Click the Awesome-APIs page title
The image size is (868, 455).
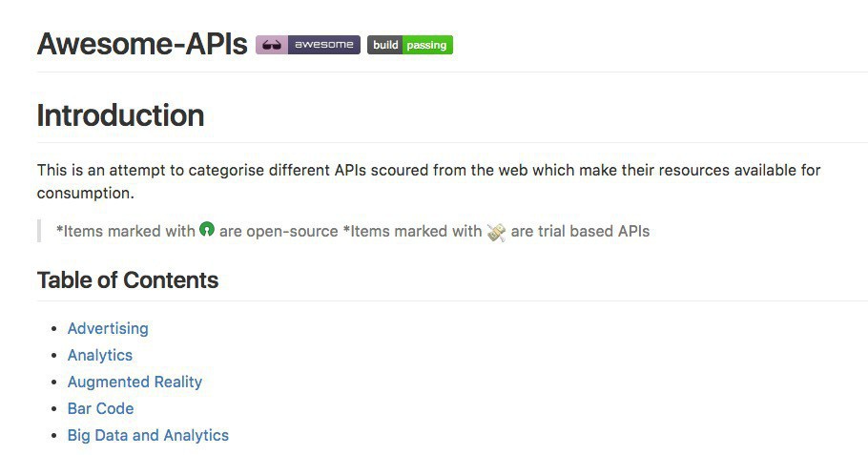(142, 45)
